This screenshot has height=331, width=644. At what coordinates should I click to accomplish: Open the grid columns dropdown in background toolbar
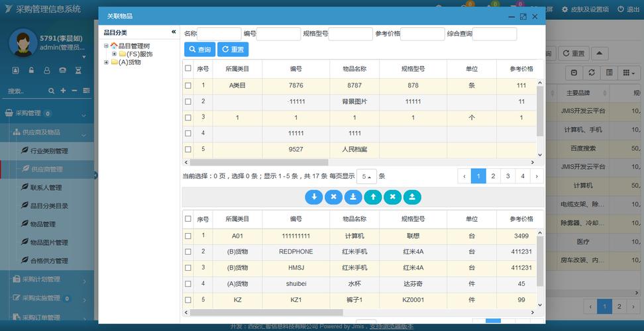(x=629, y=73)
